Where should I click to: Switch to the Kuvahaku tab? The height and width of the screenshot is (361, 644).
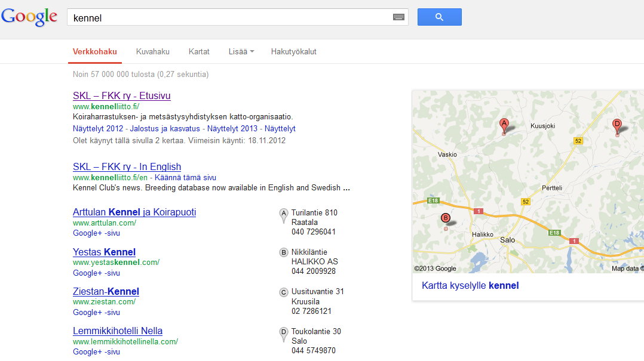click(153, 52)
